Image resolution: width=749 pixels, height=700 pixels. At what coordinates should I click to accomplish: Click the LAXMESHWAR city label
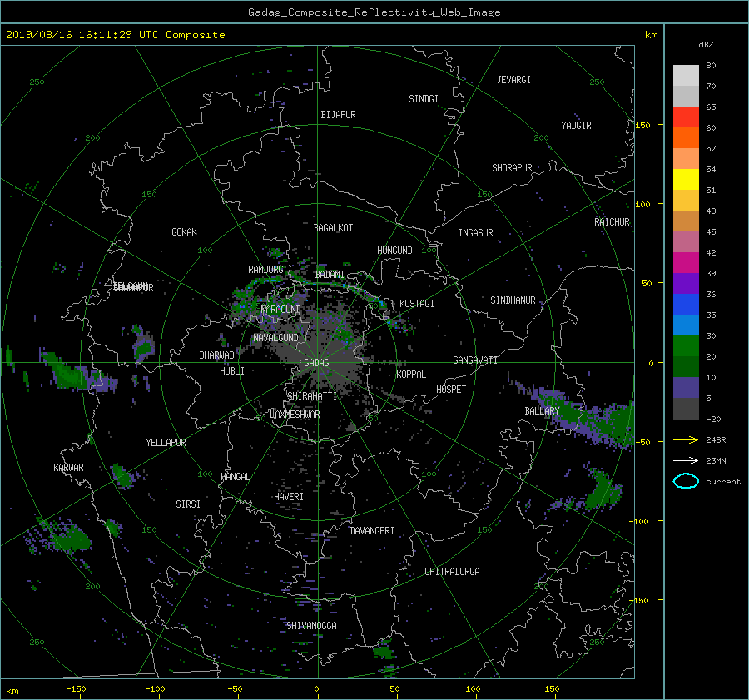295,415
